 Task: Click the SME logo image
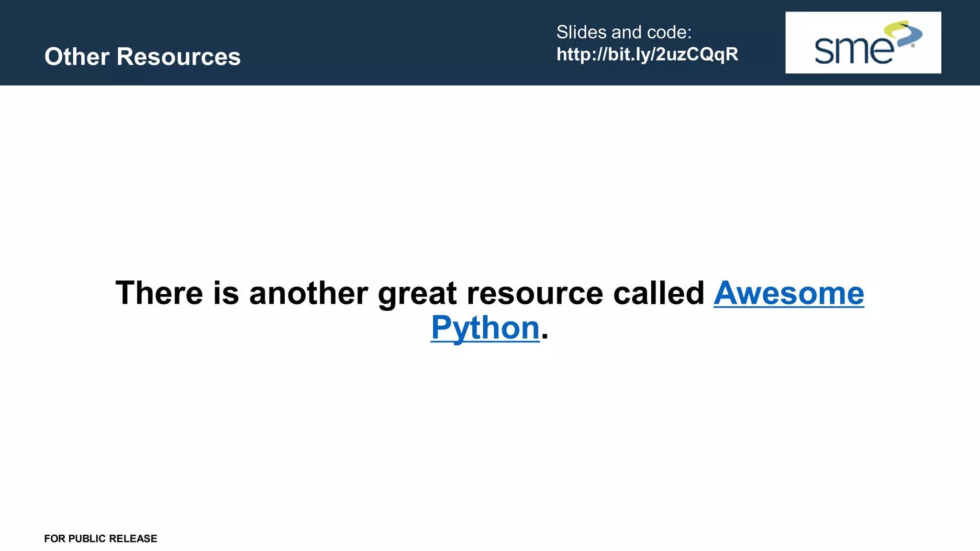coord(863,43)
